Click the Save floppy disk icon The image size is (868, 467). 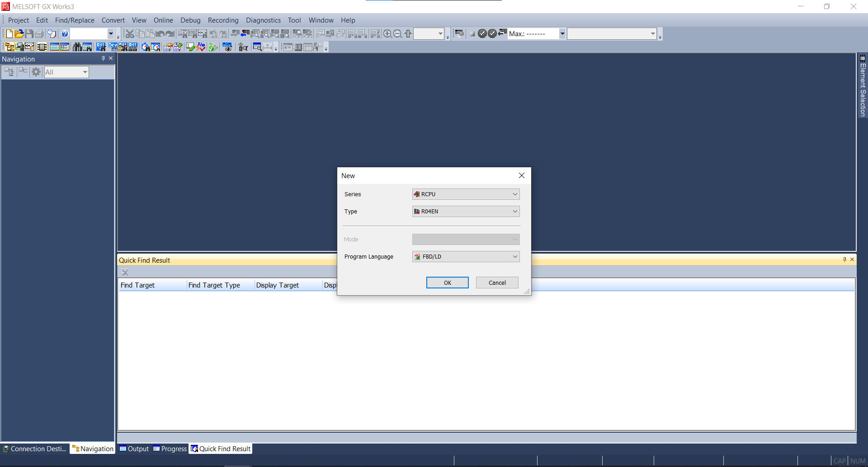point(29,33)
